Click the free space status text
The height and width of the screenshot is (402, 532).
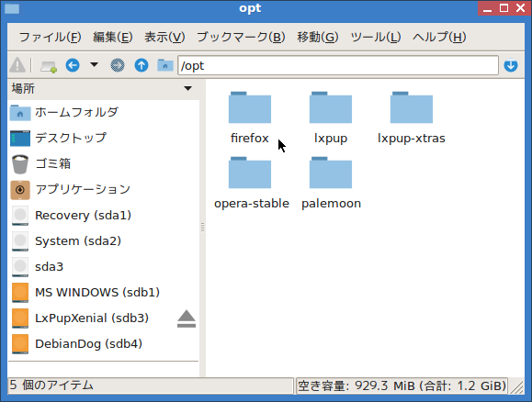point(402,385)
